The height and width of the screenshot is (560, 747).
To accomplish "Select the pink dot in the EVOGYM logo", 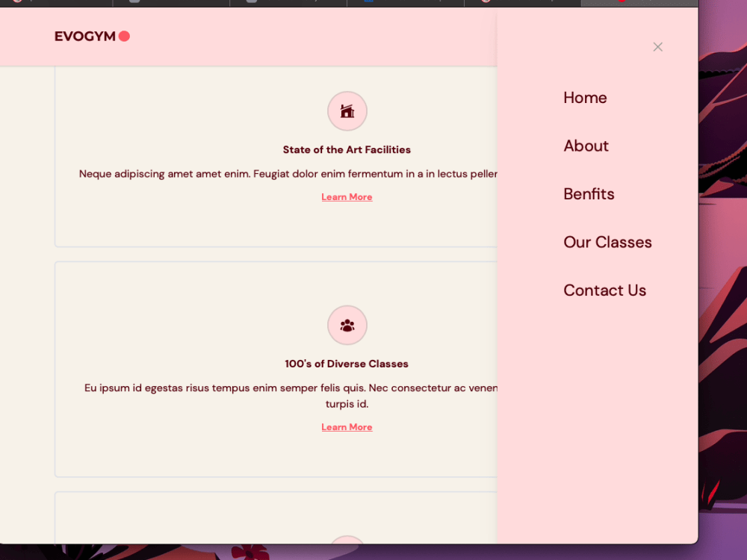I will pos(125,36).
